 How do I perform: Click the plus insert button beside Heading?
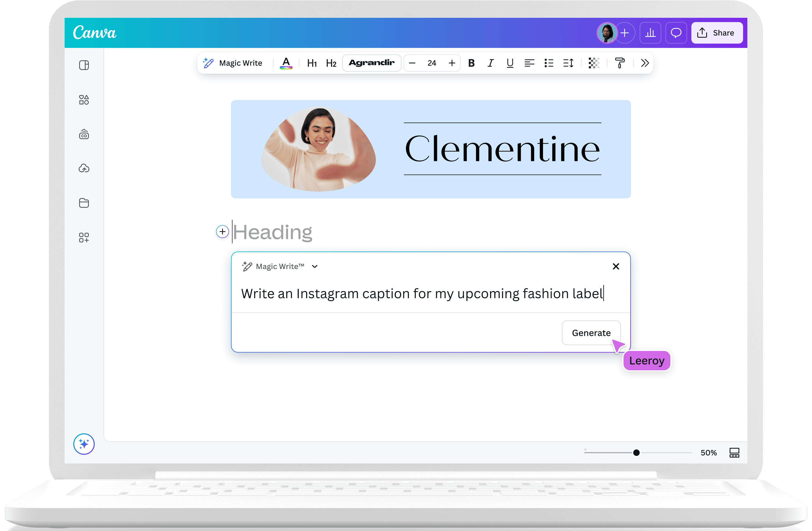tap(222, 232)
